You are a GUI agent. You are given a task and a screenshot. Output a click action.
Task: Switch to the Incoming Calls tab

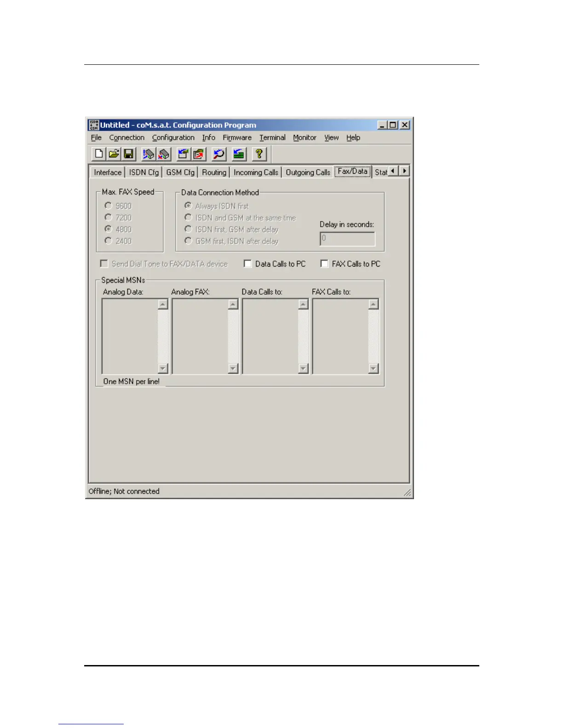pos(256,172)
